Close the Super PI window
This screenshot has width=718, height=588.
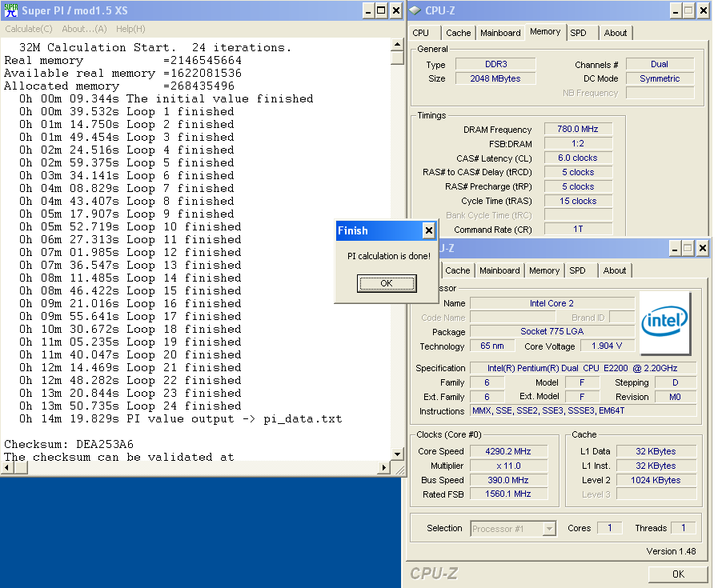click(396, 10)
